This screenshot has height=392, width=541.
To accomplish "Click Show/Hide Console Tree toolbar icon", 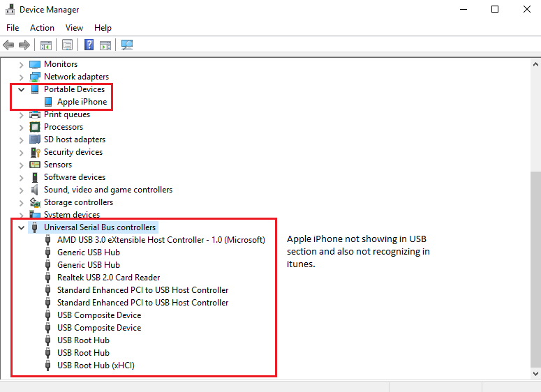I will coord(46,45).
